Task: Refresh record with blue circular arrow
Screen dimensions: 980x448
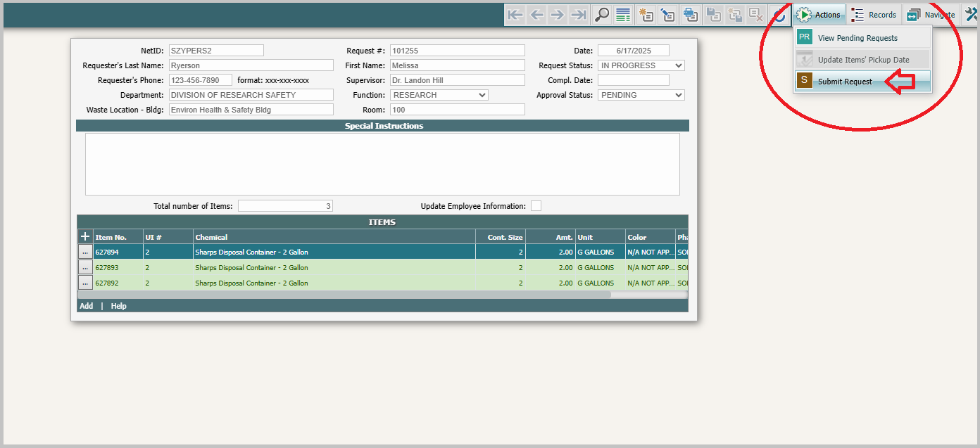Action: click(x=779, y=15)
